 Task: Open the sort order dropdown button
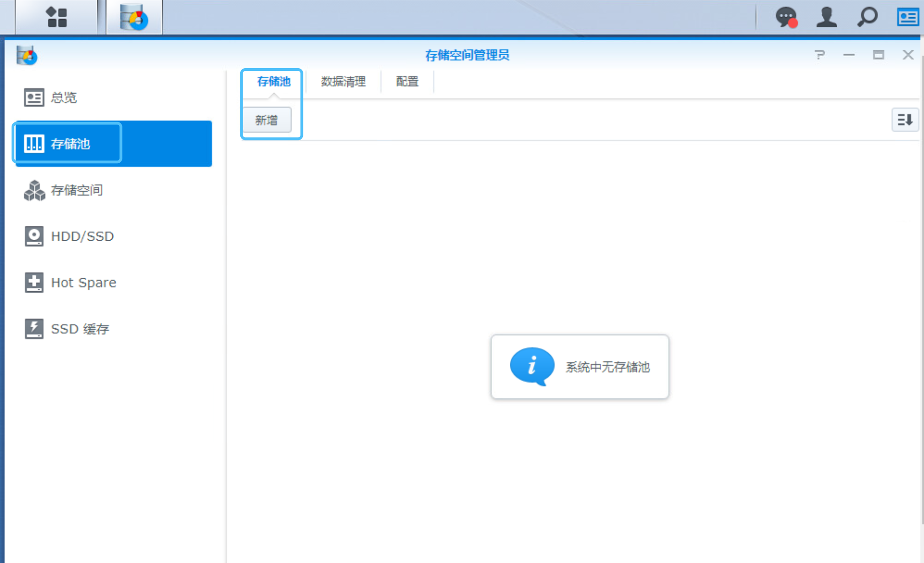[905, 120]
